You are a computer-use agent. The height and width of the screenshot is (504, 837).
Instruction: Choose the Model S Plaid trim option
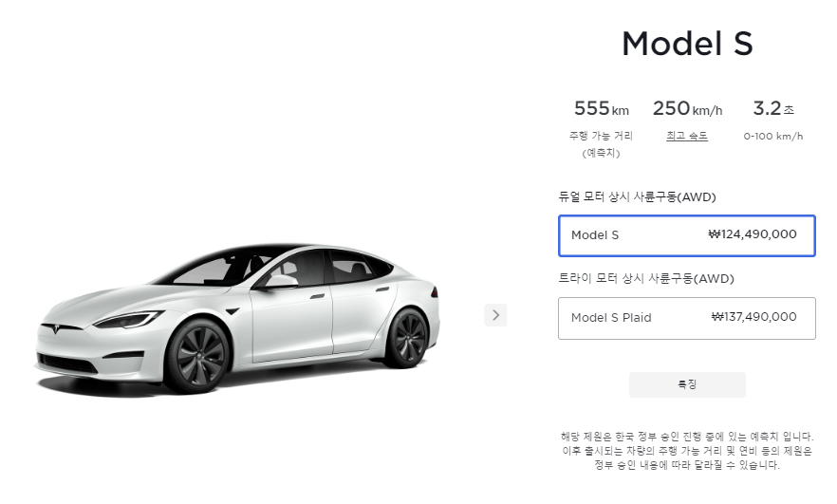(x=686, y=318)
